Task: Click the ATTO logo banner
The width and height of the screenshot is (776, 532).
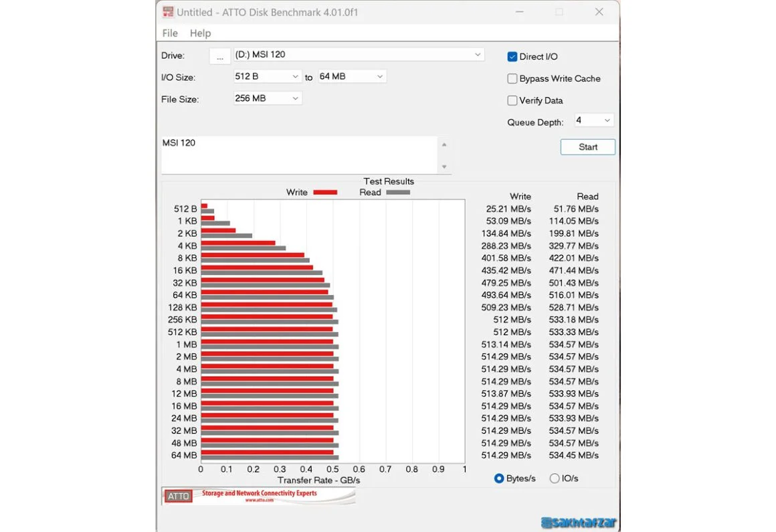Action: (x=258, y=496)
